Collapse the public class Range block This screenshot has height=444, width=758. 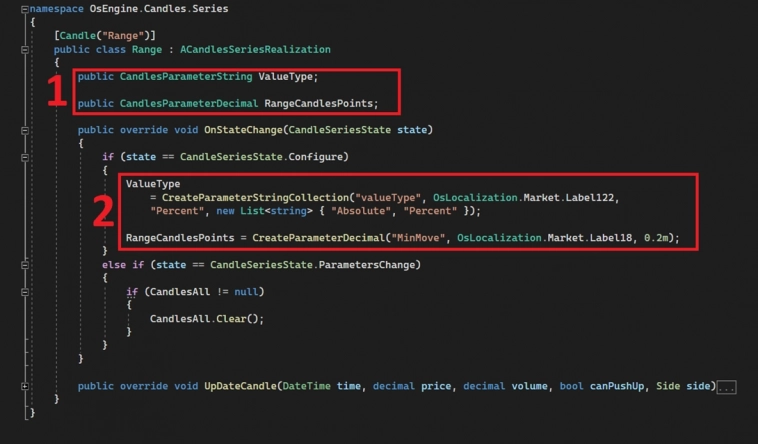25,49
